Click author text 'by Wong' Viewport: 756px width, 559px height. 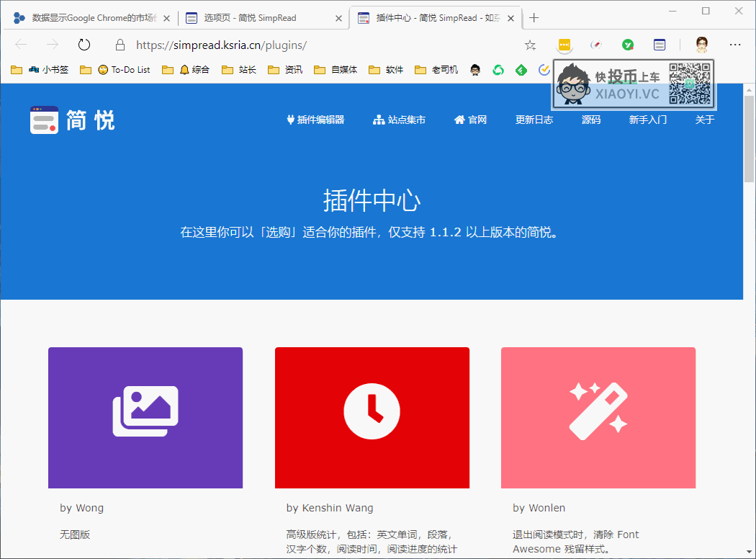pos(81,508)
